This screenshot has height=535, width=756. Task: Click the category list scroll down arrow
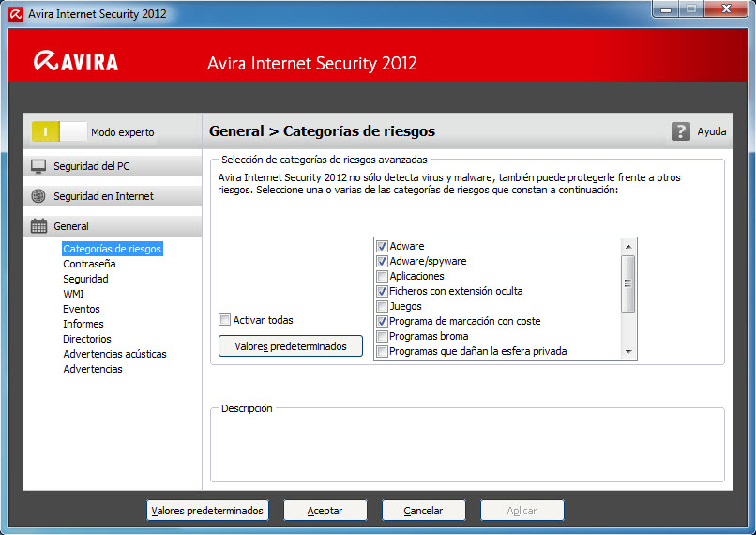coord(628,352)
